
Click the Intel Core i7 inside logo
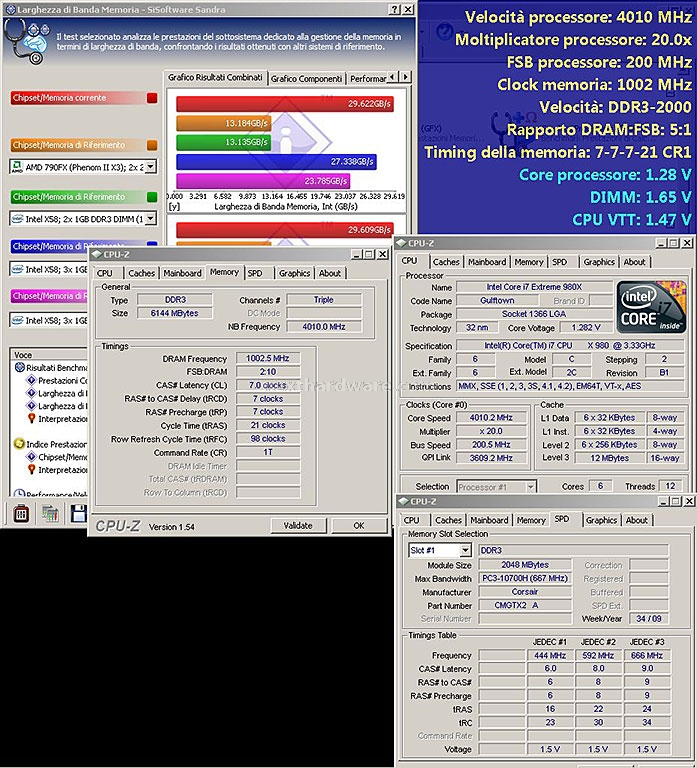pyautogui.click(x=651, y=307)
